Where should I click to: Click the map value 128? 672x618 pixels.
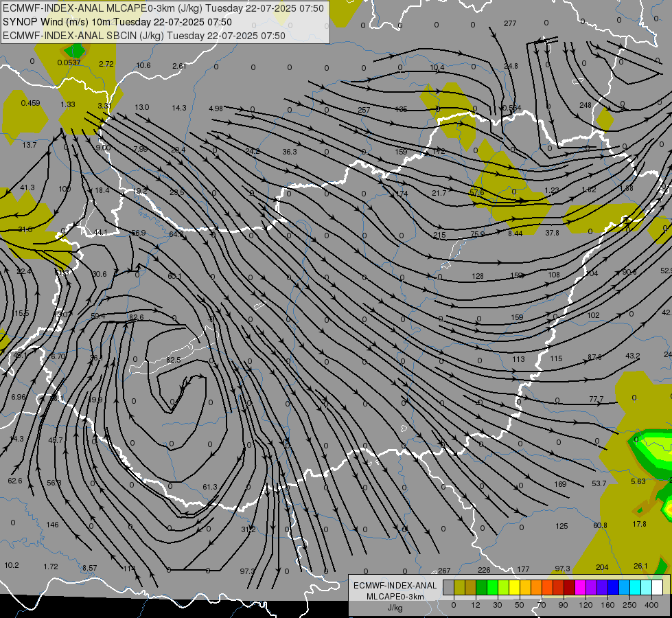(x=478, y=276)
